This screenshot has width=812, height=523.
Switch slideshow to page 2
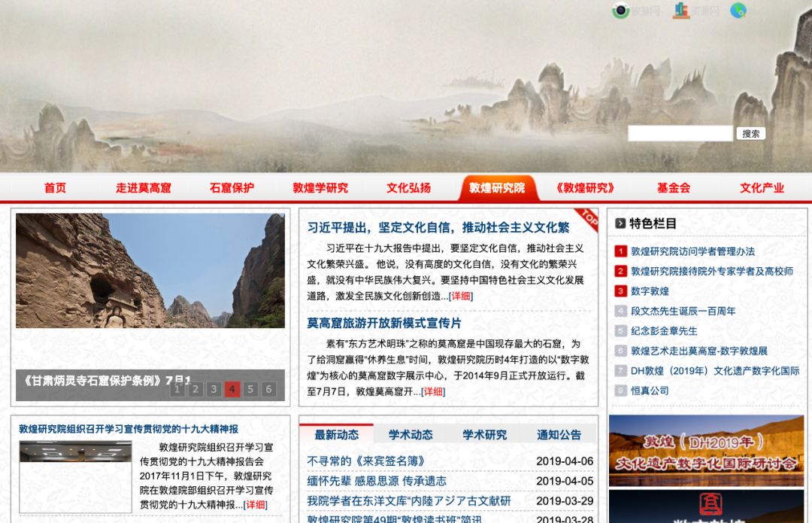pos(195,389)
